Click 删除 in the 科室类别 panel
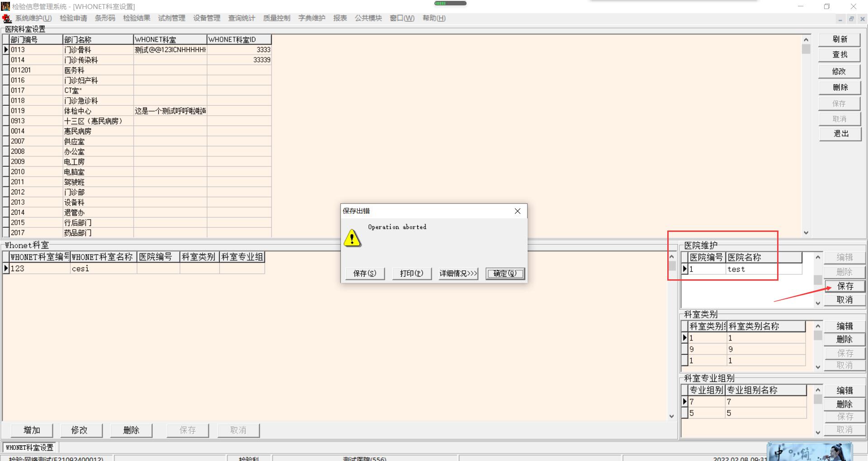Image resolution: width=868 pixels, height=461 pixels. (x=845, y=339)
